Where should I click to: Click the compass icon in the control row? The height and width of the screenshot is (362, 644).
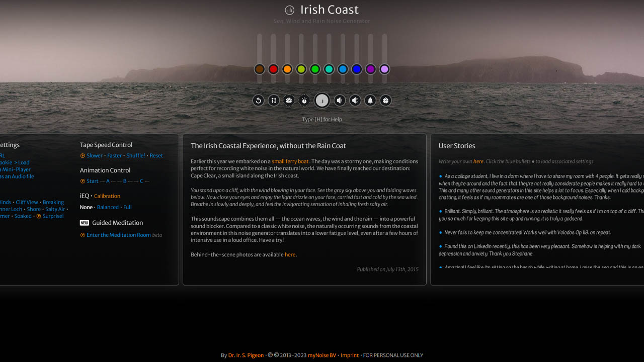coord(385,101)
